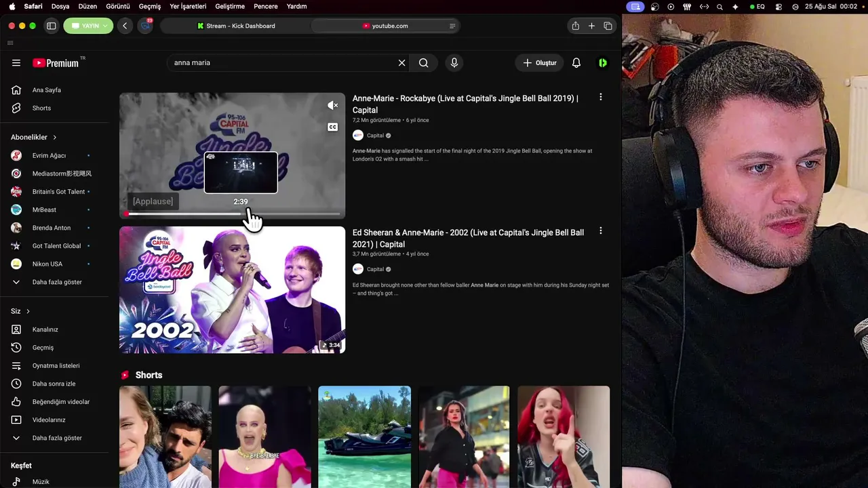Viewport: 868px width, 488px height.
Task: Select the youtube.com tab
Action: click(385, 26)
